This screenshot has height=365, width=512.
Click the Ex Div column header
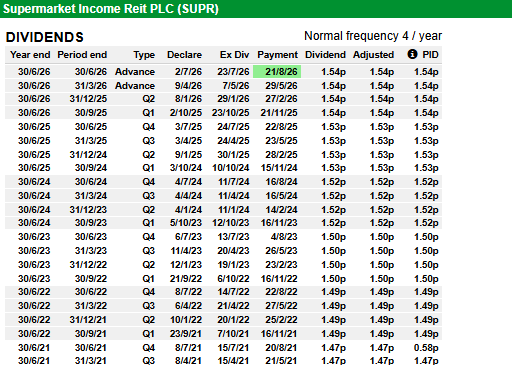pos(234,55)
